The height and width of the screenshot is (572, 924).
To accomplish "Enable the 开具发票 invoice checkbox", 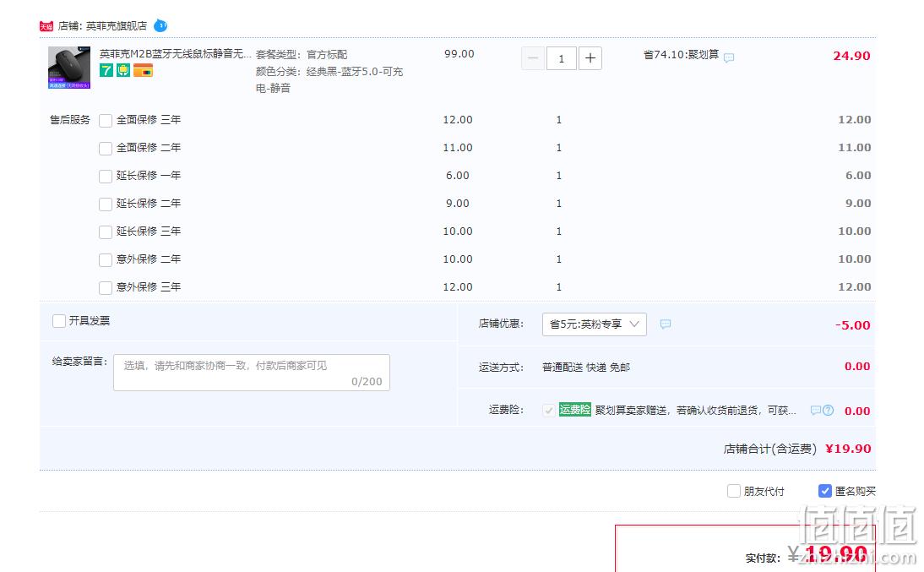I will tap(59, 321).
